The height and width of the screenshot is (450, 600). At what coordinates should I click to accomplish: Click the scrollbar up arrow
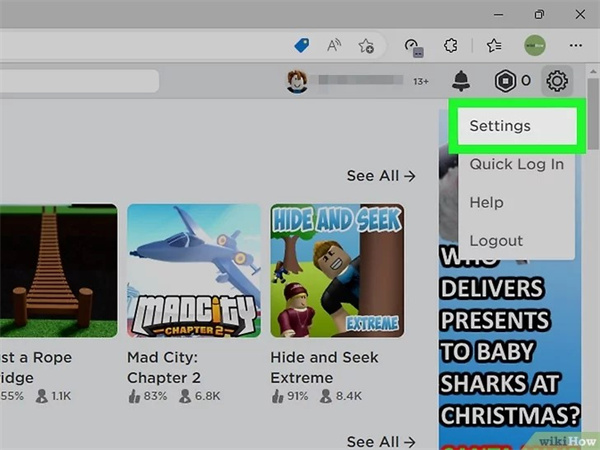point(593,71)
